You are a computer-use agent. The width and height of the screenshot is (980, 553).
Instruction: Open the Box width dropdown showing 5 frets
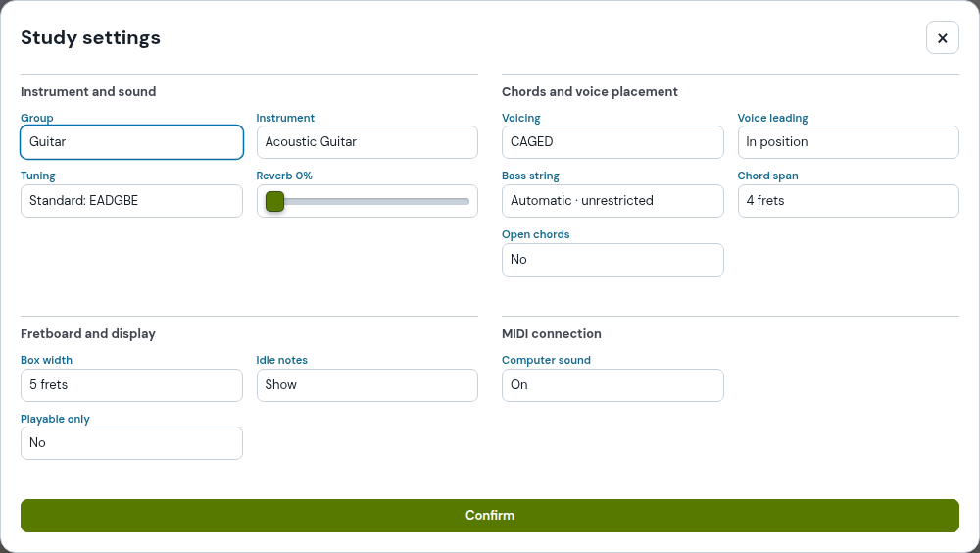point(132,385)
